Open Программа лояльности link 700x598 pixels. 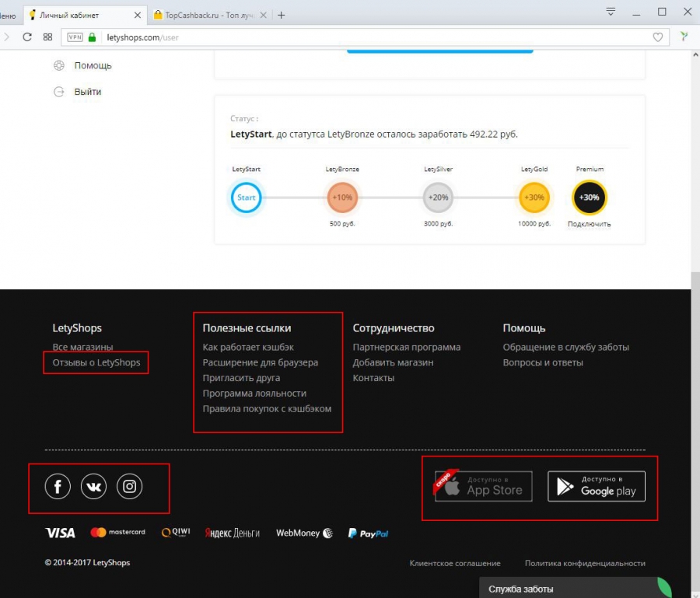click(x=254, y=393)
